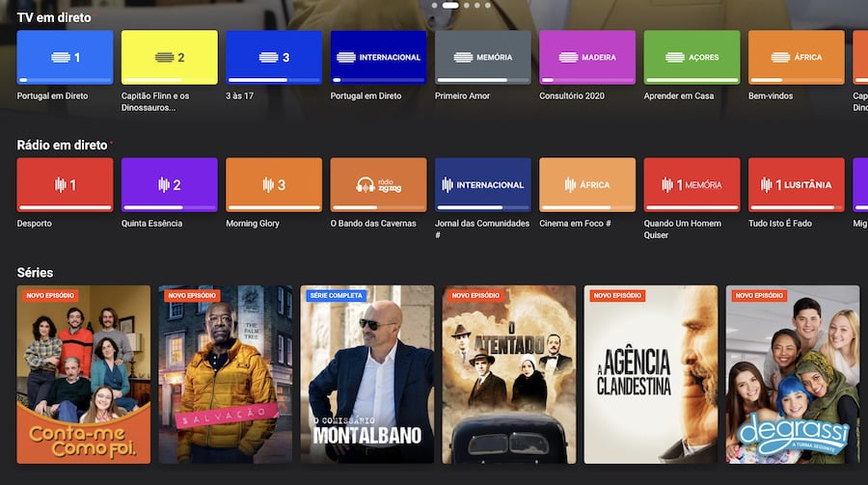Click the progress bar on the RTP 3 tile
Image resolution: width=868 pixels, height=485 pixels.
click(274, 80)
